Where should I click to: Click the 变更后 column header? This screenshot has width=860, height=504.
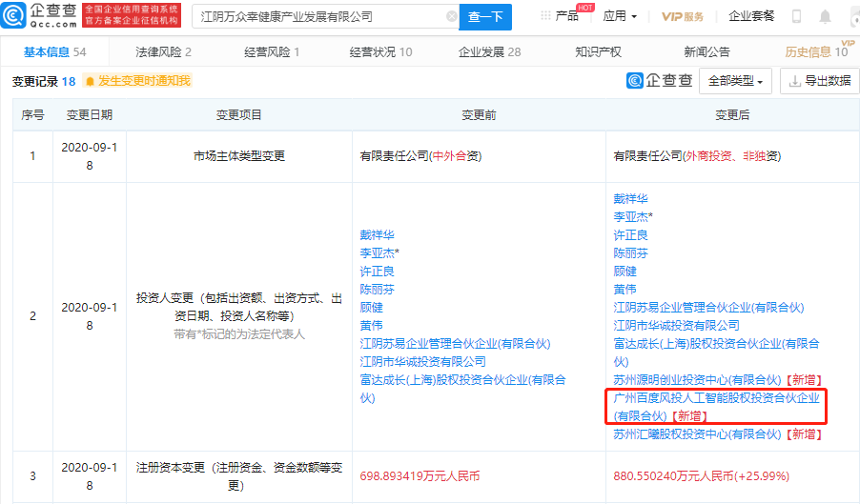coord(732,115)
